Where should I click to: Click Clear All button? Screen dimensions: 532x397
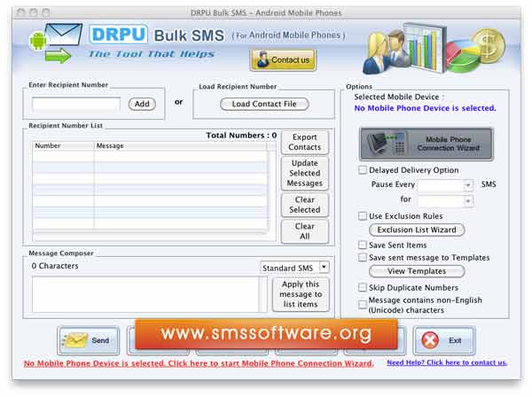click(305, 231)
